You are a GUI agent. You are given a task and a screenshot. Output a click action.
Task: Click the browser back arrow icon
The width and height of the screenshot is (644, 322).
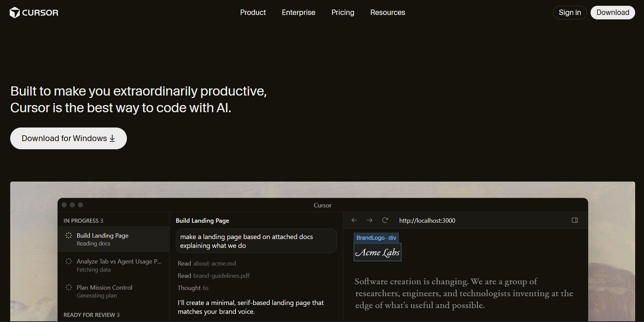(x=354, y=220)
